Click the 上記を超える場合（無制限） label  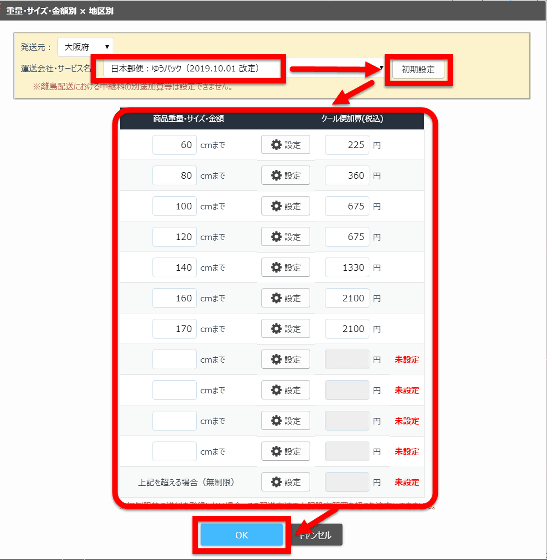pyautogui.click(x=186, y=482)
